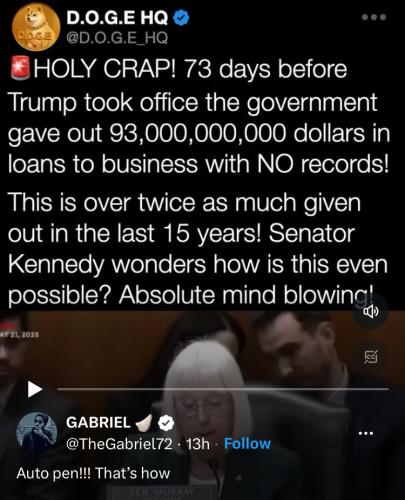The image size is (405, 500).
Task: Click the GABRIEL display name
Action: tap(98, 423)
